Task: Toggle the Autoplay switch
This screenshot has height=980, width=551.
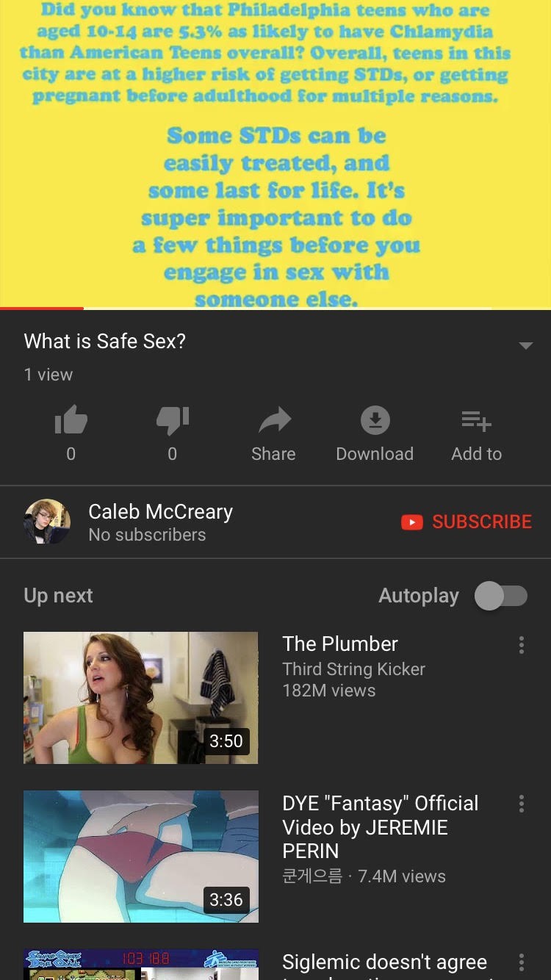Action: (x=501, y=596)
